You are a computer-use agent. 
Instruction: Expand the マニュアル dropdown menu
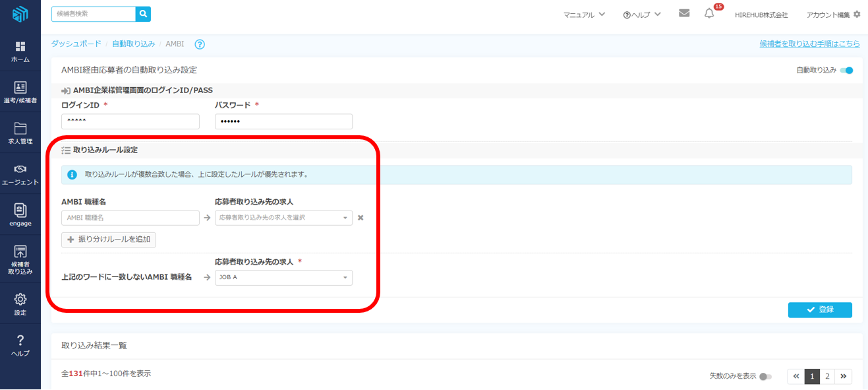coord(584,15)
